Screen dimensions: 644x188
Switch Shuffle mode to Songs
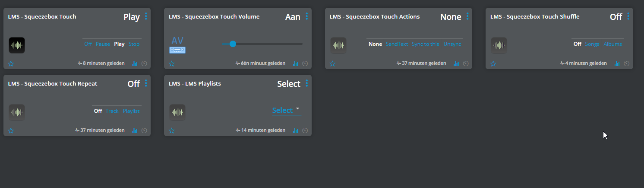[x=592, y=44]
